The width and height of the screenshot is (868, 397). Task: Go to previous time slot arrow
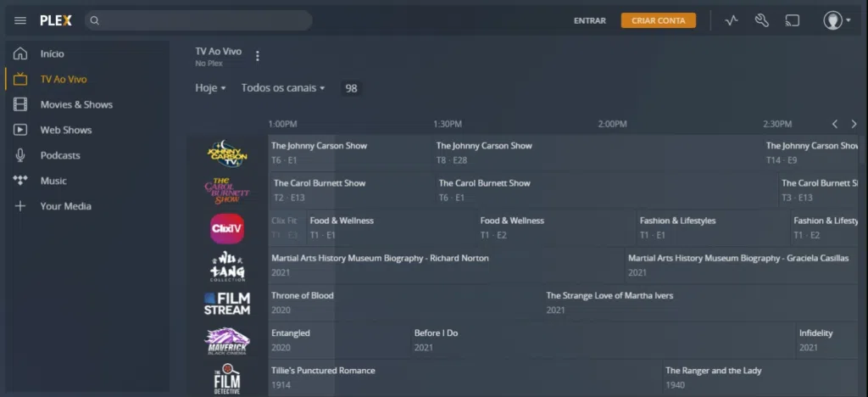[x=835, y=124]
